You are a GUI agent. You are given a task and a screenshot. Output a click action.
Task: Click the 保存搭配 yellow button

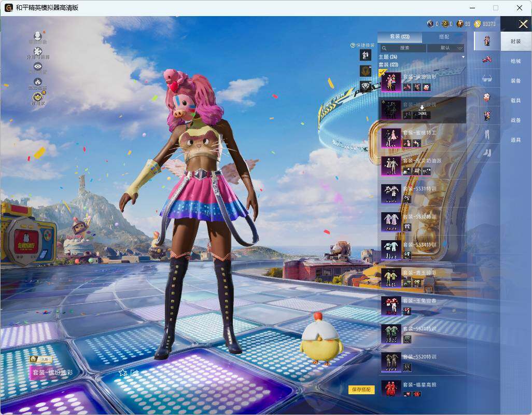361,390
